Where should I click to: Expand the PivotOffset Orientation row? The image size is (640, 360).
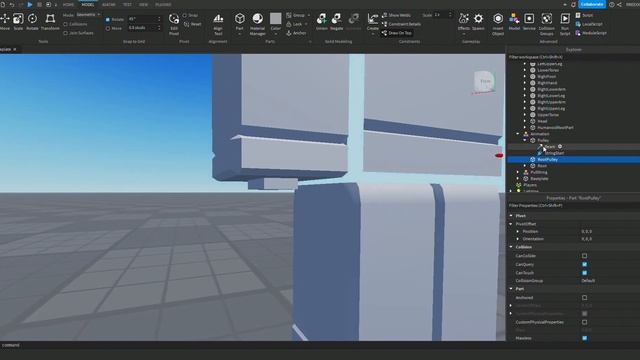(x=518, y=239)
